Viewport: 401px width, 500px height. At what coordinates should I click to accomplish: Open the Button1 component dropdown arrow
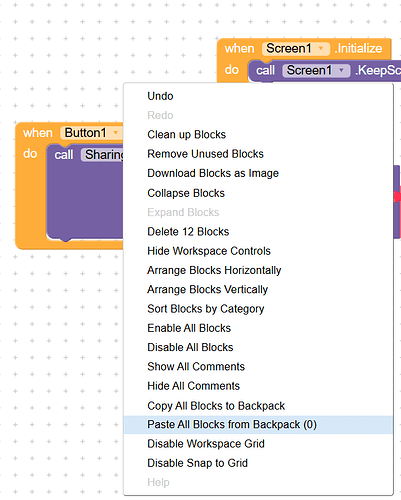(116, 133)
